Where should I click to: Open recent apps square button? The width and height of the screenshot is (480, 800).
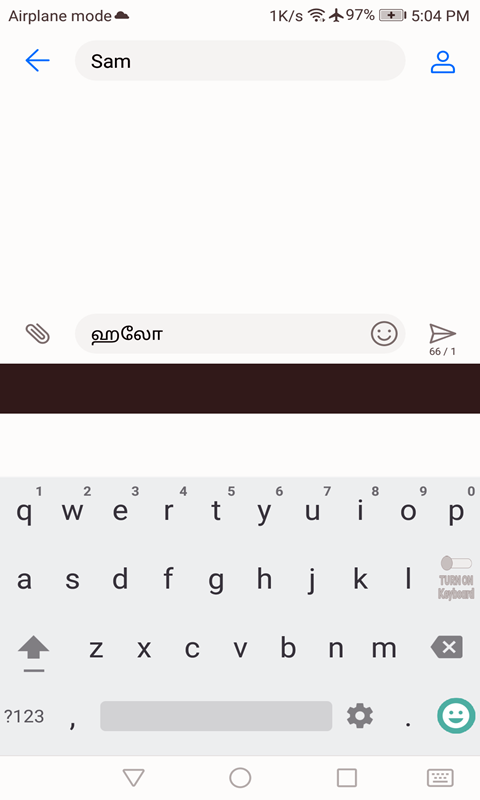pyautogui.click(x=347, y=778)
